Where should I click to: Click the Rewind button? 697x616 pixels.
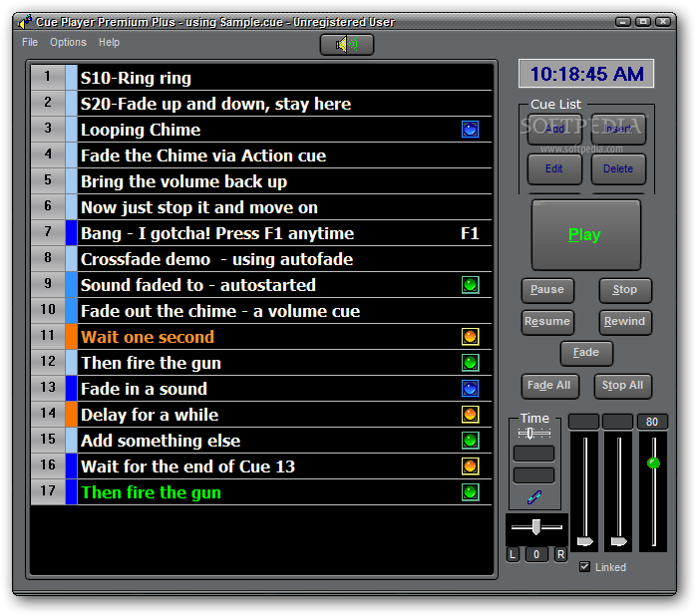click(625, 322)
